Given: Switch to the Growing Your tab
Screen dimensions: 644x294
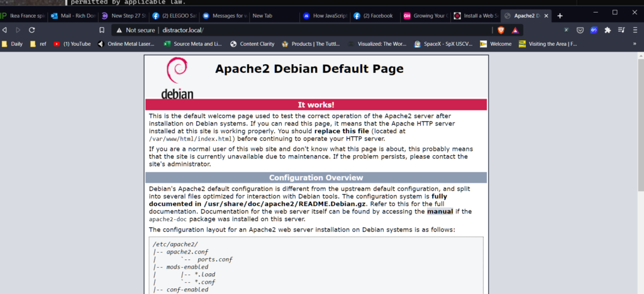Looking at the screenshot, I should click(x=426, y=16).
